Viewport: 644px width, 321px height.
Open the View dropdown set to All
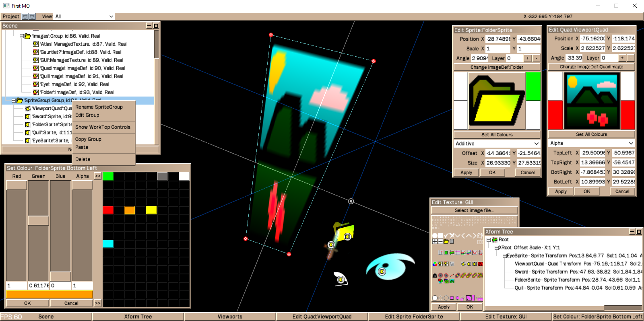tap(84, 16)
